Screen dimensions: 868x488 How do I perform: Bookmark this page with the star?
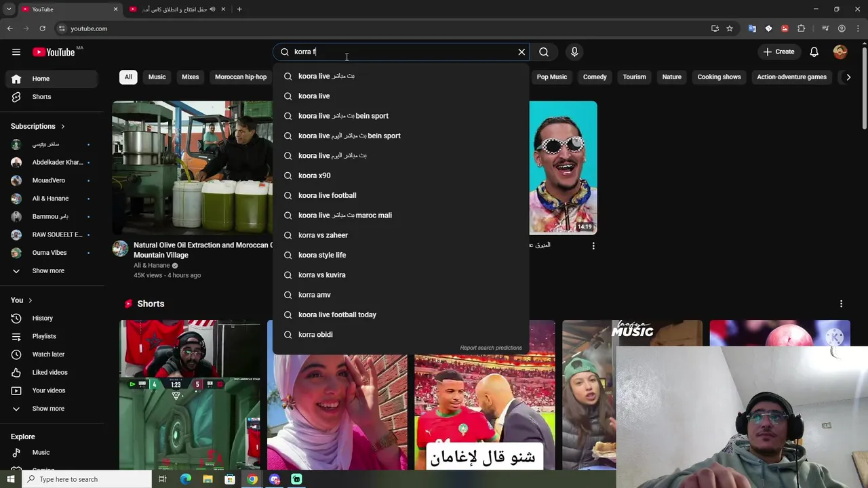(730, 28)
